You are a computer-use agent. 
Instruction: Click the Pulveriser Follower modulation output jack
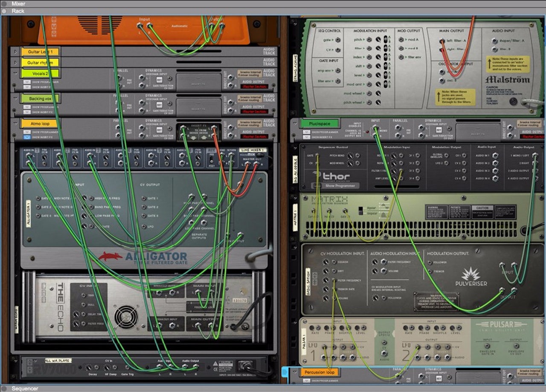click(x=430, y=262)
